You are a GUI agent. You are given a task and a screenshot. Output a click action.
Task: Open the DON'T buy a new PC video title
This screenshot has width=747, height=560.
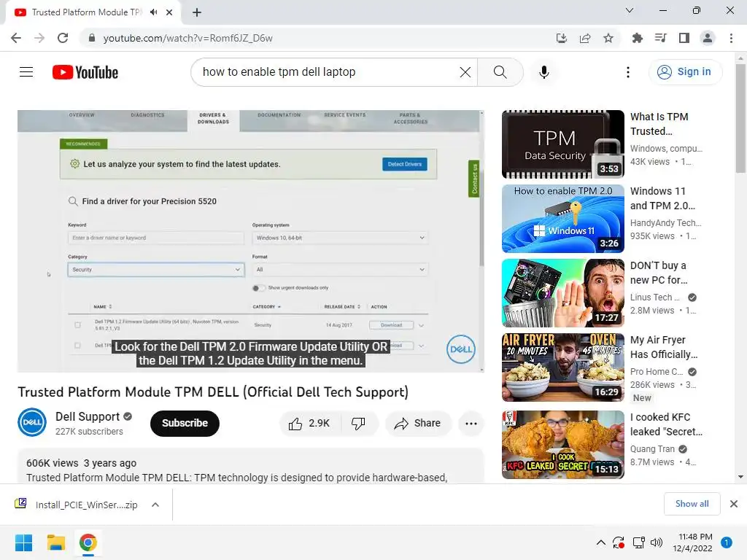(x=659, y=273)
